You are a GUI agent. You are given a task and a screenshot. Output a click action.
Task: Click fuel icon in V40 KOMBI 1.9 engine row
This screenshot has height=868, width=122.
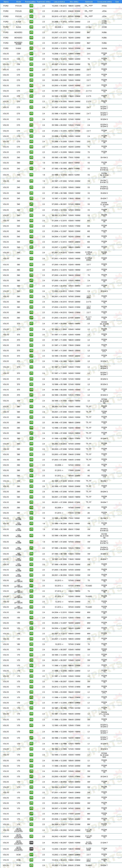[31, 542]
